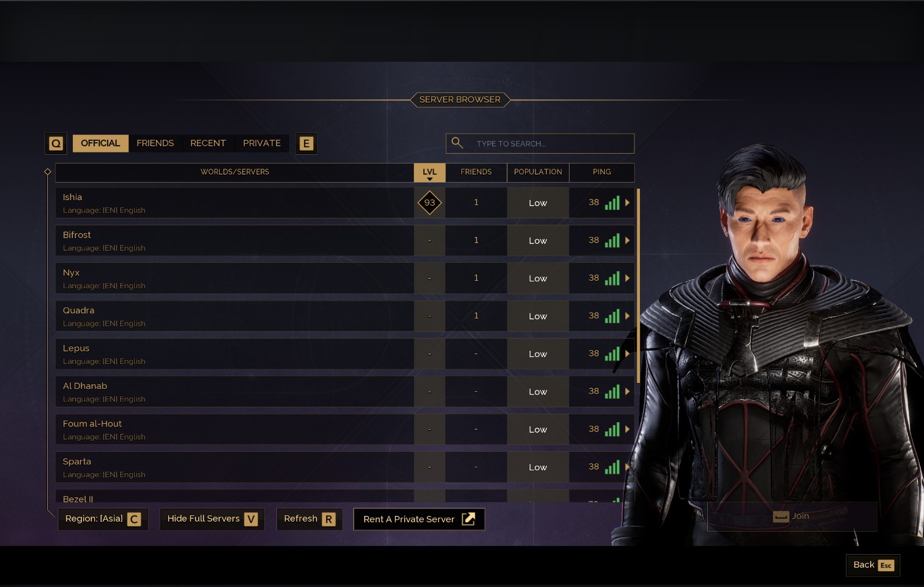924x587 pixels.
Task: Open the Private servers tab
Action: [x=262, y=143]
